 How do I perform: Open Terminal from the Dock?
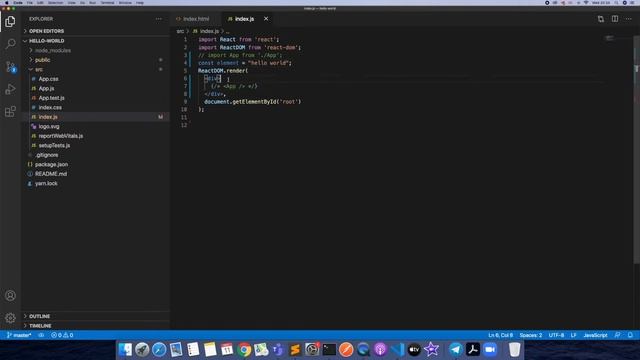click(329, 349)
